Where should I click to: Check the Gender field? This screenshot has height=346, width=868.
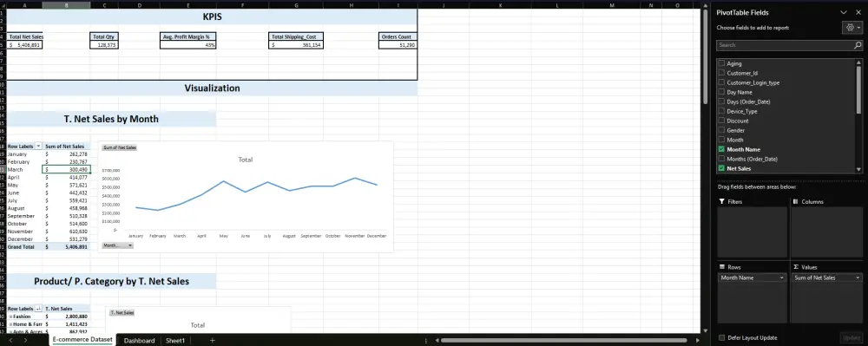click(721, 130)
